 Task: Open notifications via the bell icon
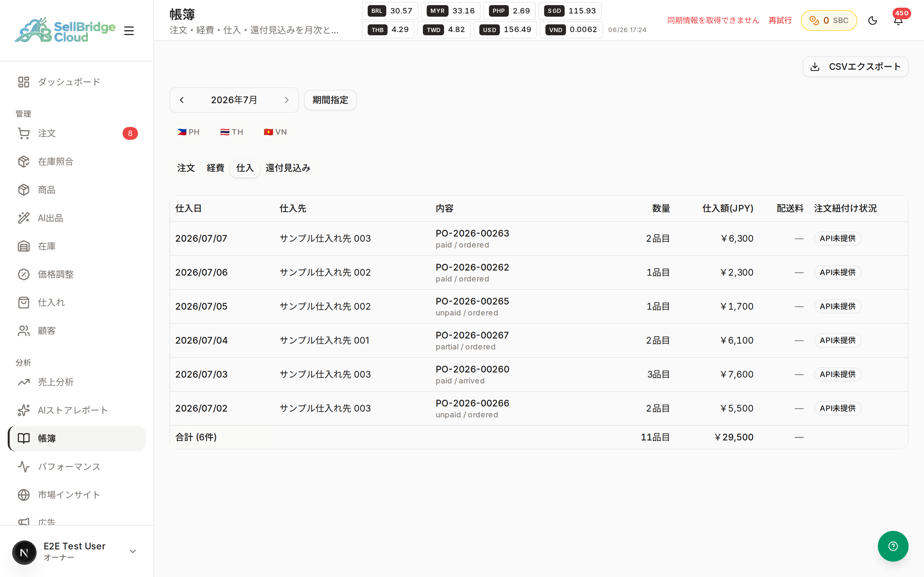click(x=898, y=21)
